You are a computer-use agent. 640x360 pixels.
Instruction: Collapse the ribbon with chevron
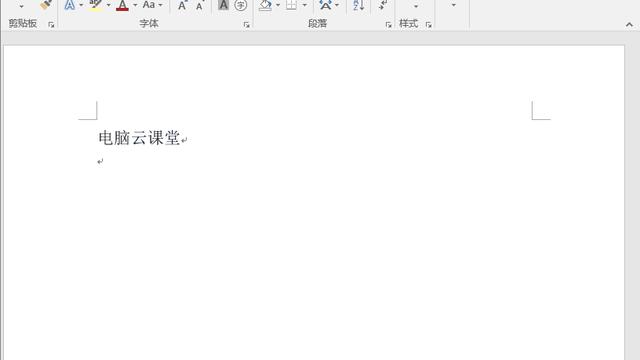[x=629, y=25]
